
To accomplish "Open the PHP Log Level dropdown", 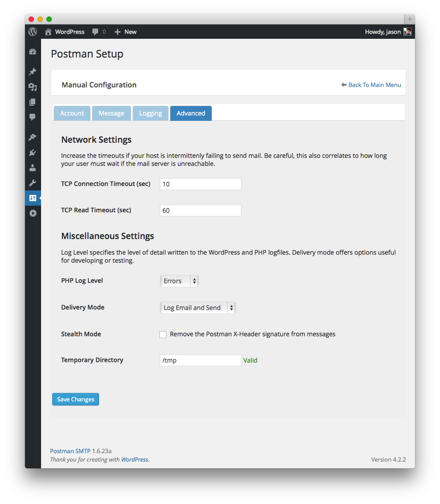I will (179, 281).
